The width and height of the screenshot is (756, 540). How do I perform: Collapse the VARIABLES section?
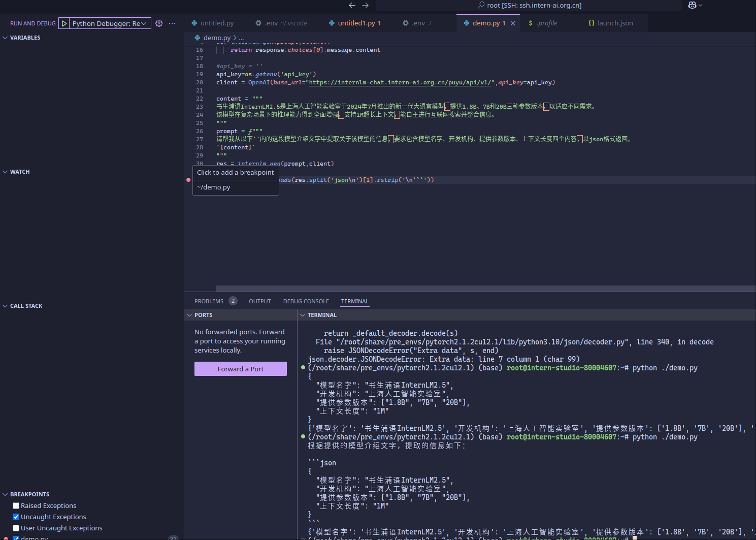coord(25,38)
